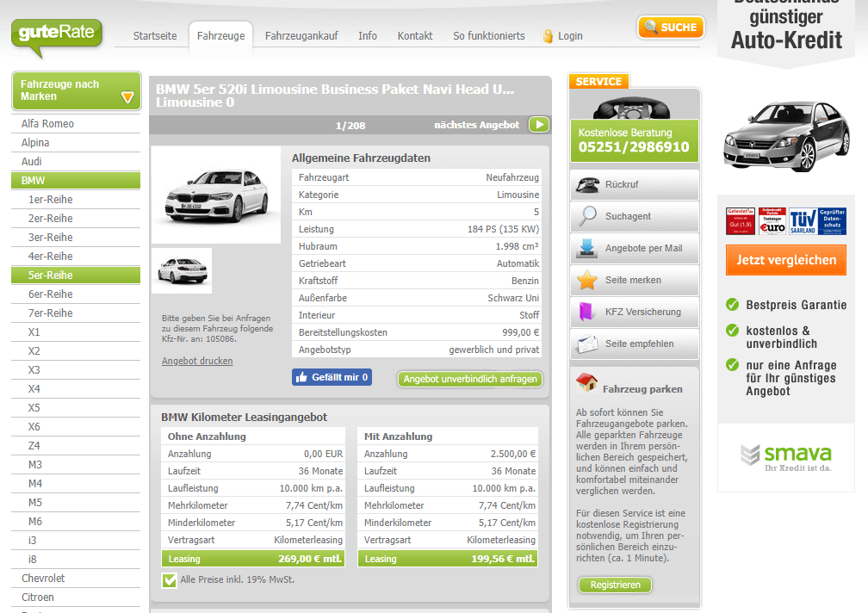The height and width of the screenshot is (613, 868).
Task: Open the Kontakt menu item
Action: click(415, 36)
